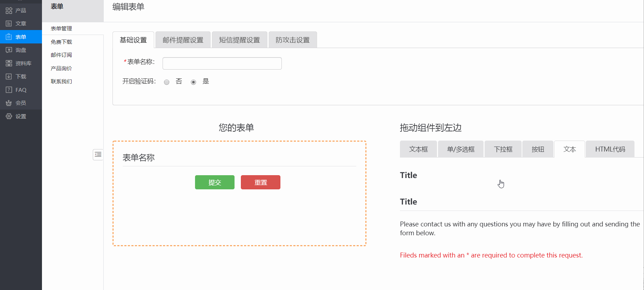This screenshot has width=644, height=290.
Task: Open 产品询价 in the form submenu
Action: [x=61, y=68]
